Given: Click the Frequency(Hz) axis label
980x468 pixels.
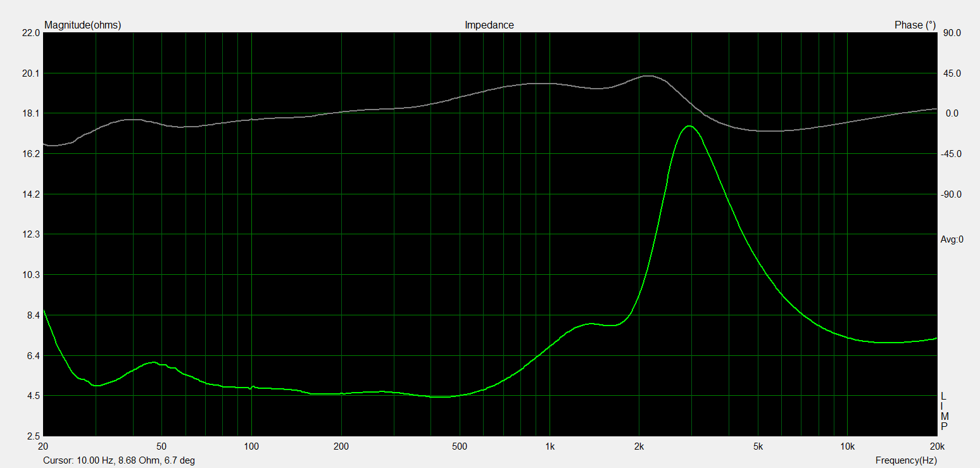Looking at the screenshot, I should point(906,460).
